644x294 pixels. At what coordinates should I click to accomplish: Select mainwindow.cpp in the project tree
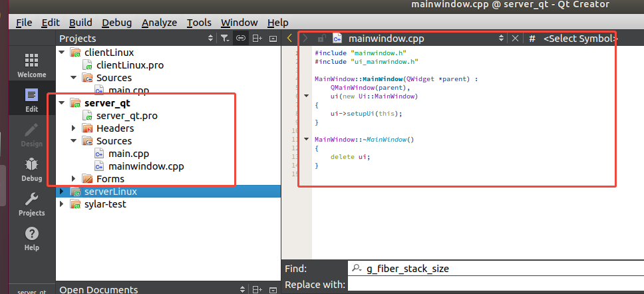click(x=146, y=167)
